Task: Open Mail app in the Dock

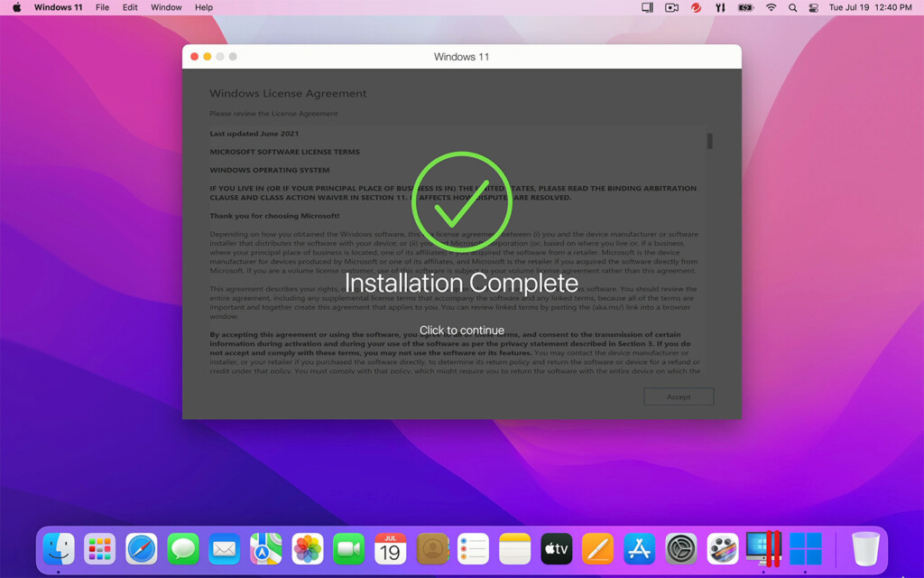Action: (x=225, y=548)
